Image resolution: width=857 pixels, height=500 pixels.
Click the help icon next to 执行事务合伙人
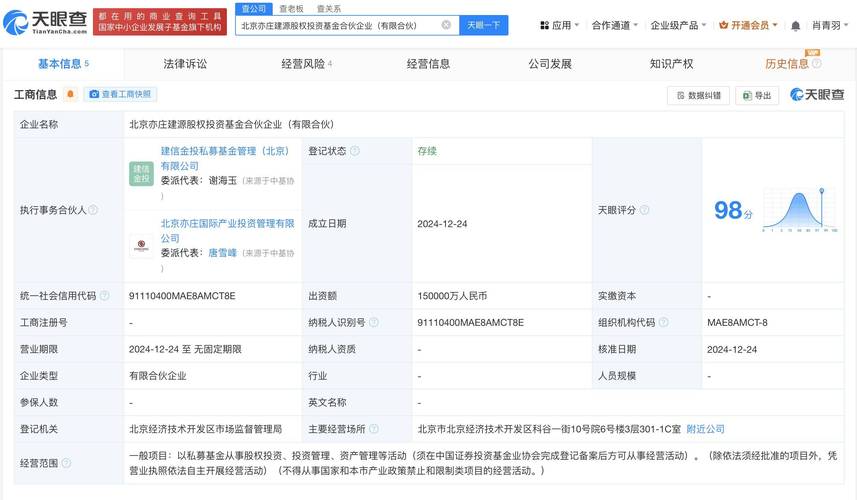pyautogui.click(x=93, y=210)
